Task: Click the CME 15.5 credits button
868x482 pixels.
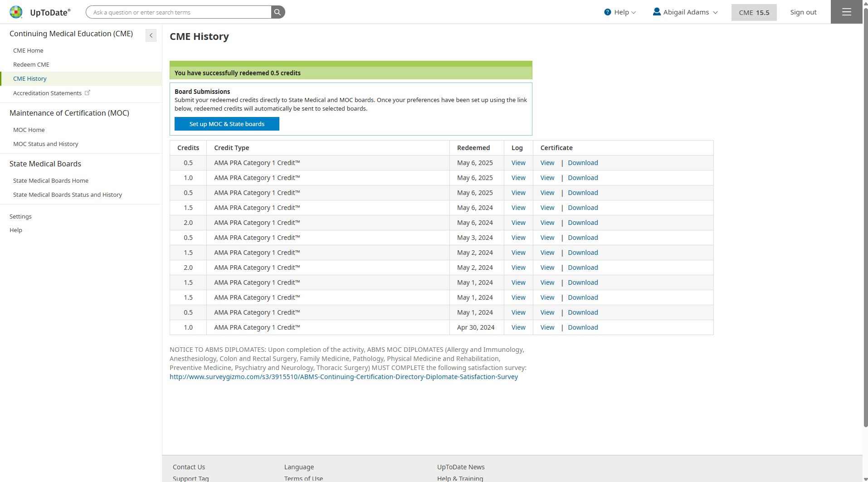Action: tap(754, 13)
